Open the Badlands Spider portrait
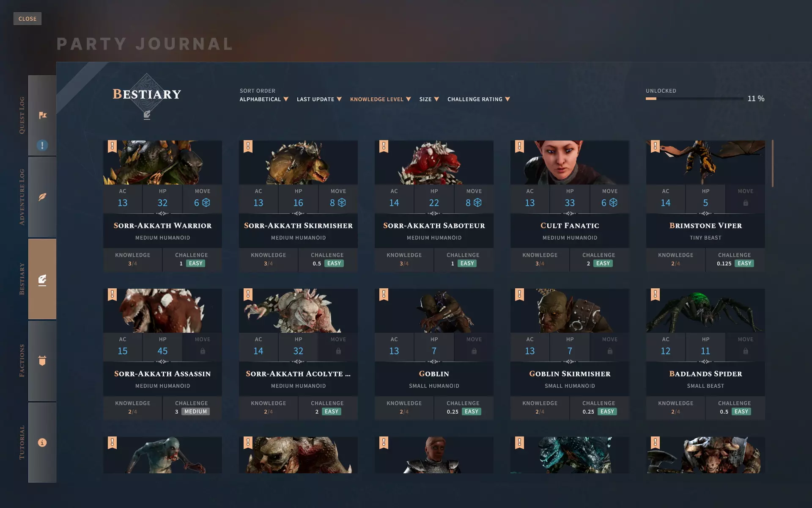 [705, 311]
